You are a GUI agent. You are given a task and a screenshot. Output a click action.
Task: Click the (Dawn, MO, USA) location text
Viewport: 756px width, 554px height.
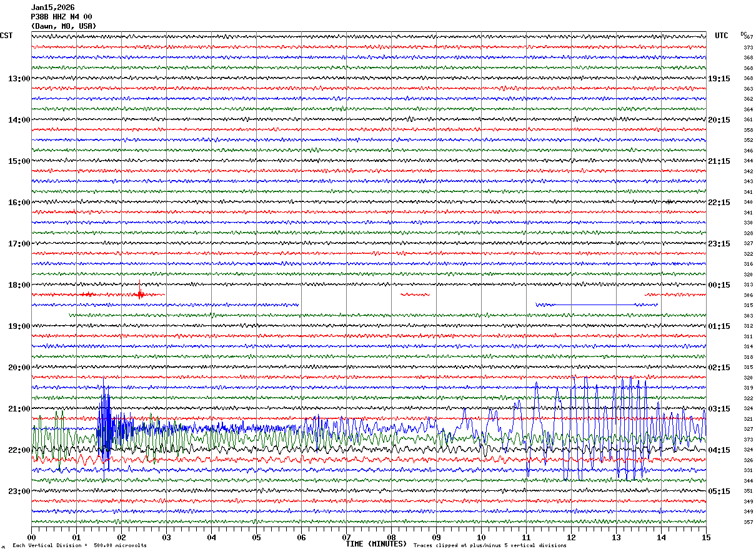pos(63,26)
